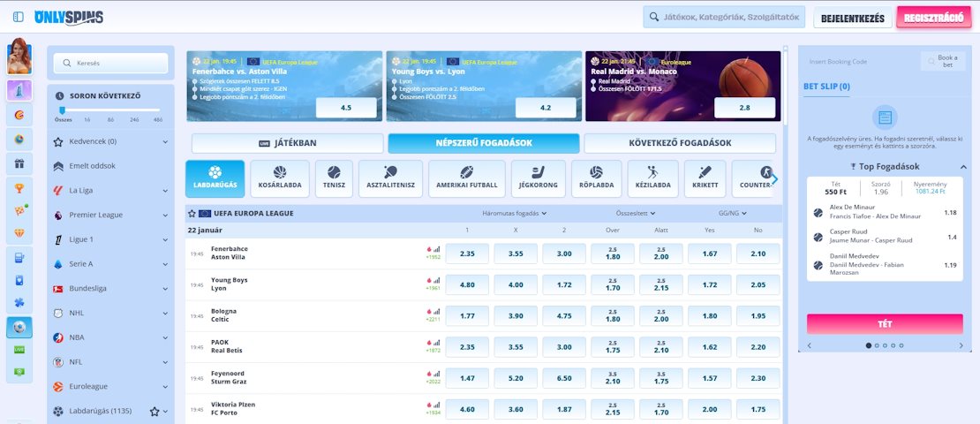This screenshot has width=980, height=424.
Task: Click the pink TÉT button
Action: [885, 324]
